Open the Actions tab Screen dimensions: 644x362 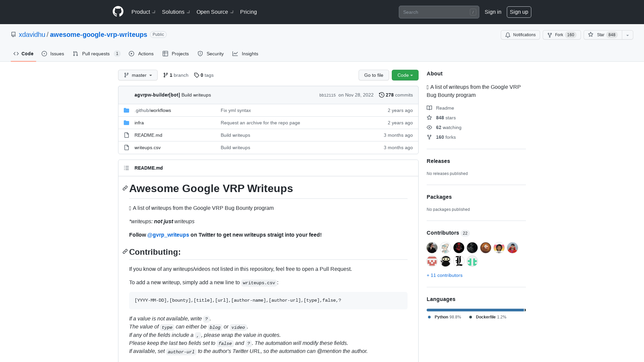pos(141,54)
